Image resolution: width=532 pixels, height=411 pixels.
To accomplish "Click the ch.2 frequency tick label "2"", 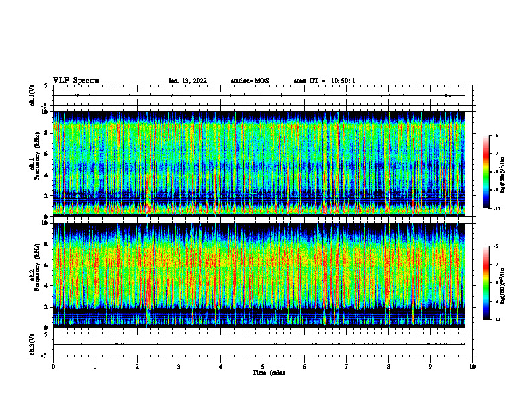I will click(x=47, y=307).
